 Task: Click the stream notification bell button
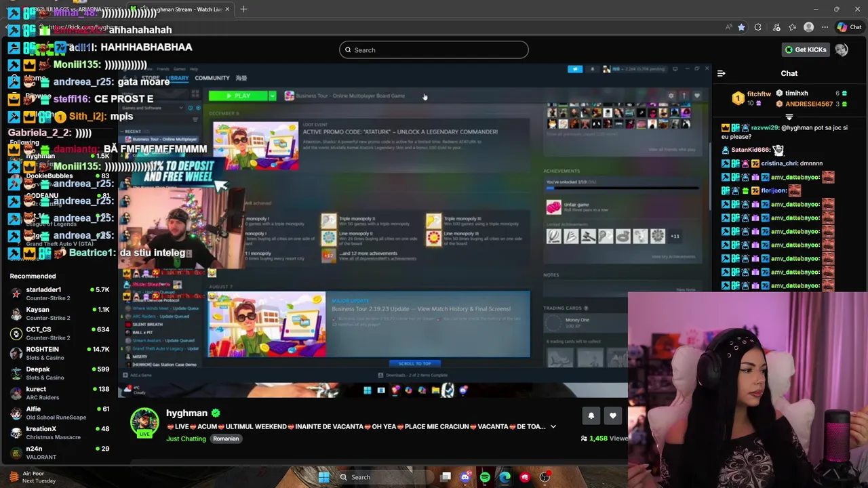pos(591,416)
